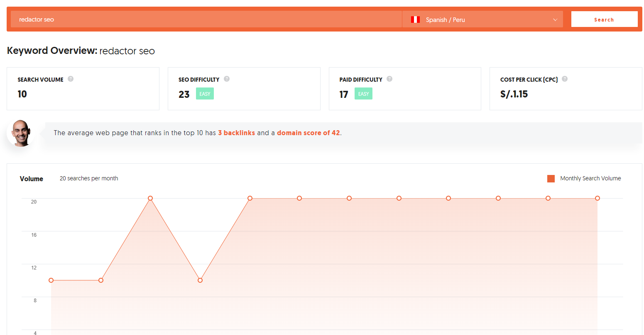
Task: Open the Spanish / Peru language selector
Action: coord(482,19)
